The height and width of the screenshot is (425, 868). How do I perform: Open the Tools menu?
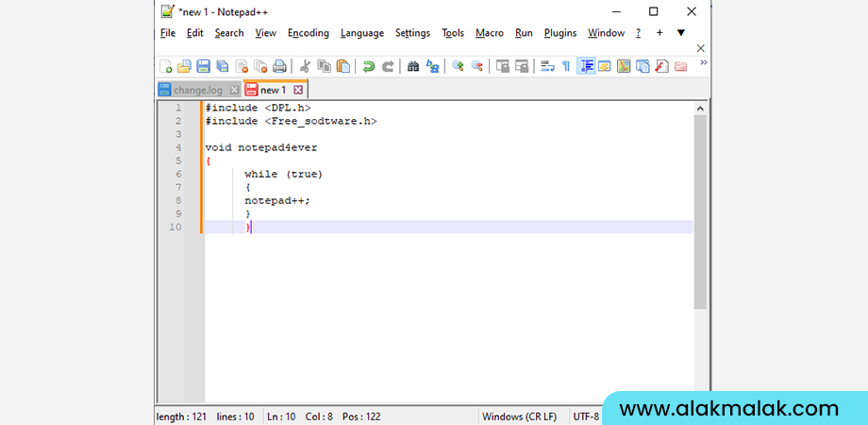453,33
